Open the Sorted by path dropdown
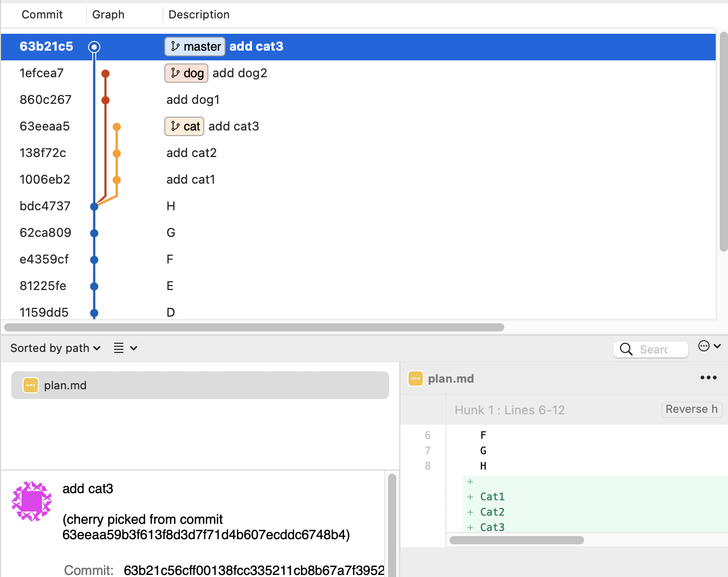This screenshot has height=577, width=728. coord(55,348)
